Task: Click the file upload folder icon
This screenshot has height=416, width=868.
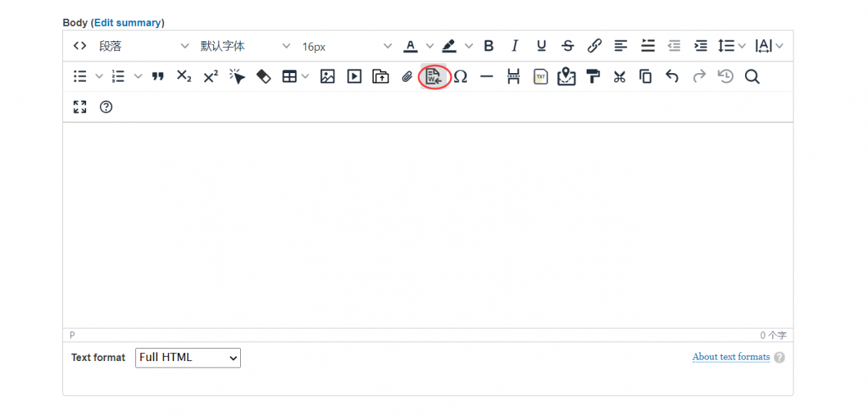Action: coord(380,77)
